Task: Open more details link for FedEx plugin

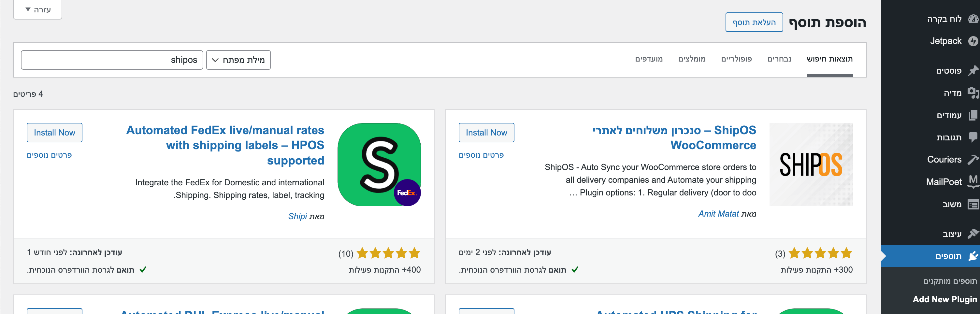Action: (x=49, y=155)
